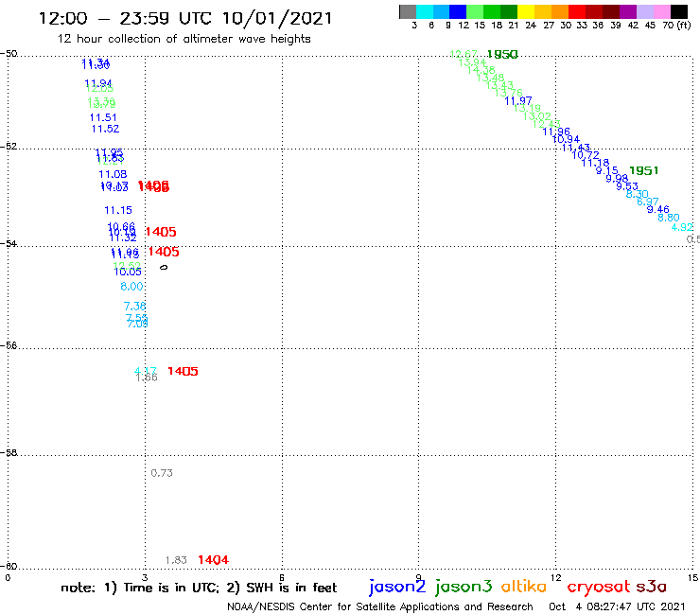
Task: Click the longitude axis label 12
Action: 556,578
